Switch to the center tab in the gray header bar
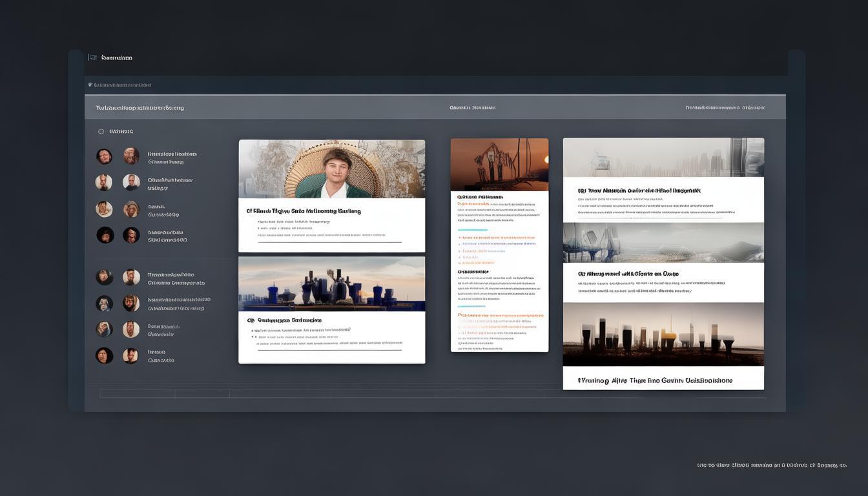 click(472, 108)
